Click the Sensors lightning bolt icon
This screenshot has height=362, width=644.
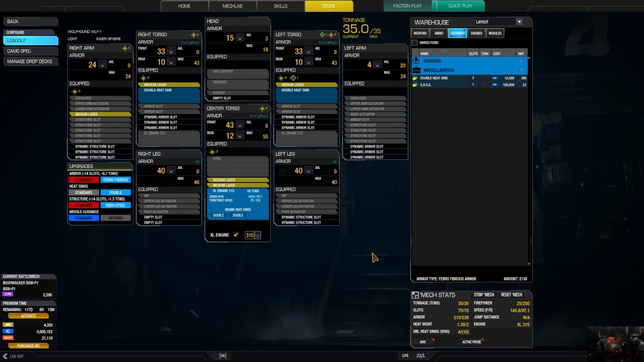(x=416, y=61)
